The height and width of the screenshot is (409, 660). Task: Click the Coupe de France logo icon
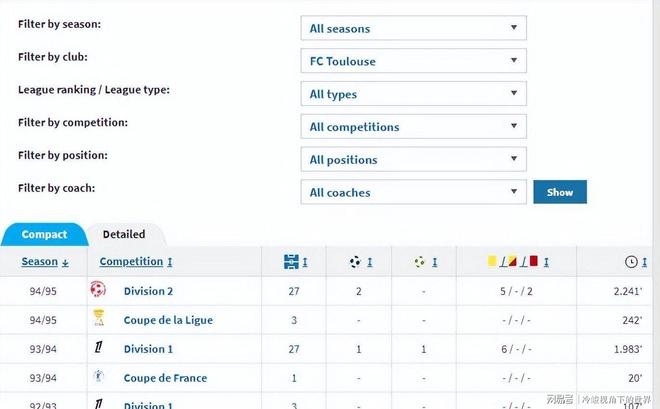tap(98, 377)
